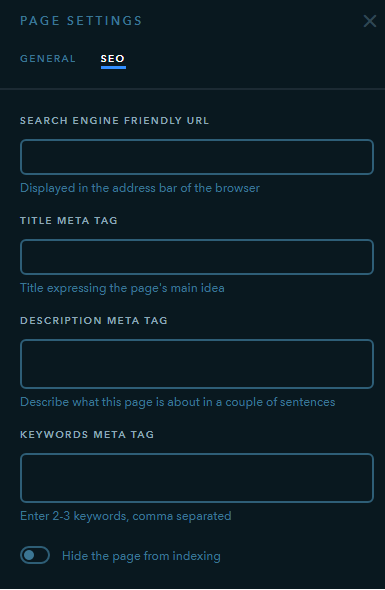Image resolution: width=385 pixels, height=590 pixels.
Task: Enable the Hide the page from indexing switch
Action: point(35,555)
